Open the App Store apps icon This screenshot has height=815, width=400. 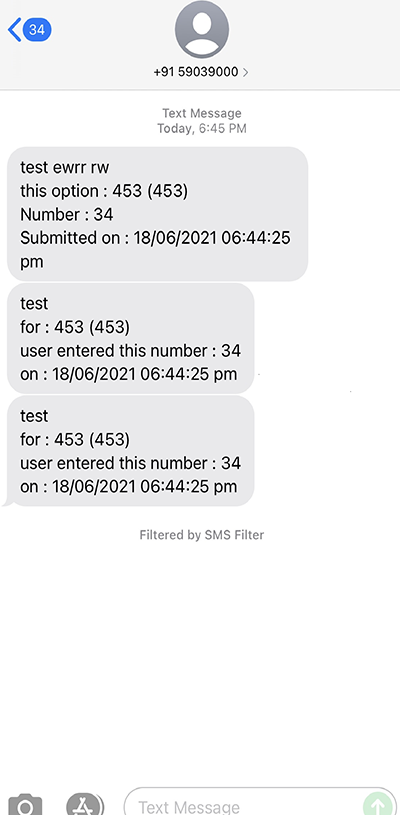[85, 804]
